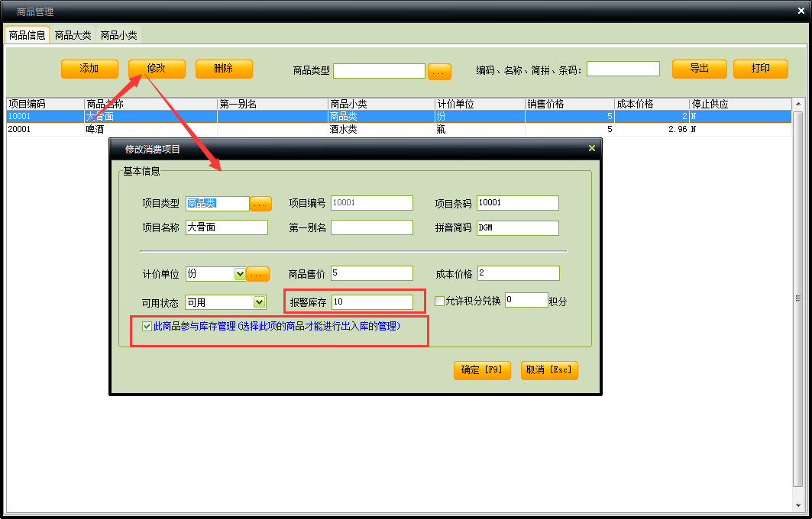Viewport: 812px width, 519px height.
Task: Toggle 此商品参与库存管理 checkbox
Action: pos(147,327)
